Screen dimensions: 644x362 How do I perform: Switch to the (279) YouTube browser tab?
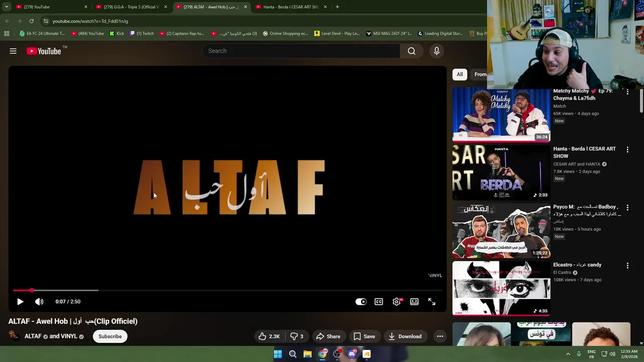click(x=51, y=7)
